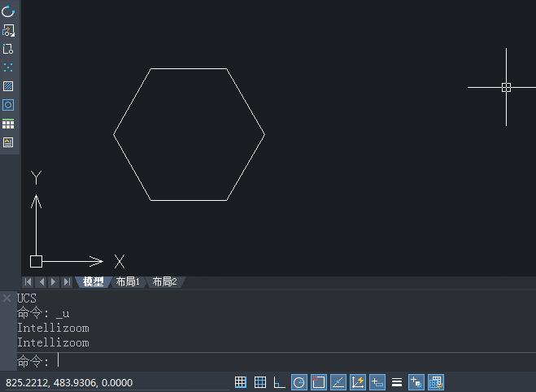Focus the 命令: command input line
Screen dimensions: 536x392
coord(277,361)
